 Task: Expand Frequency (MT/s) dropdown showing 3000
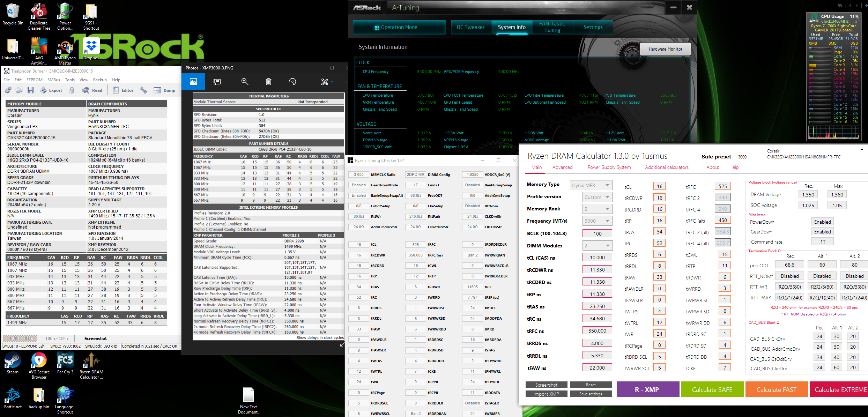pos(598,221)
